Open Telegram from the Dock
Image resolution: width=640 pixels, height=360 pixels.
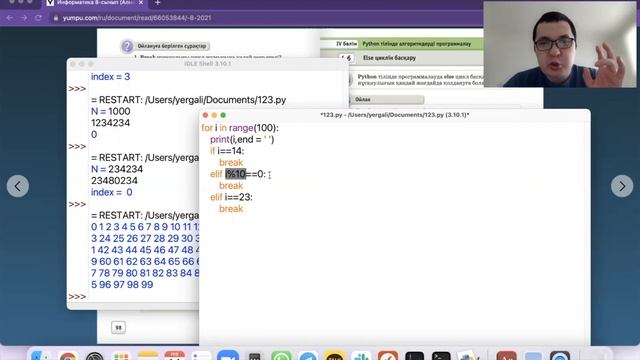(308, 356)
